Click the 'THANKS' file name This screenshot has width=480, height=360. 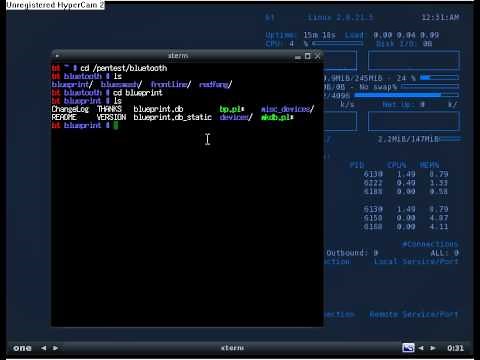[x=109, y=109]
